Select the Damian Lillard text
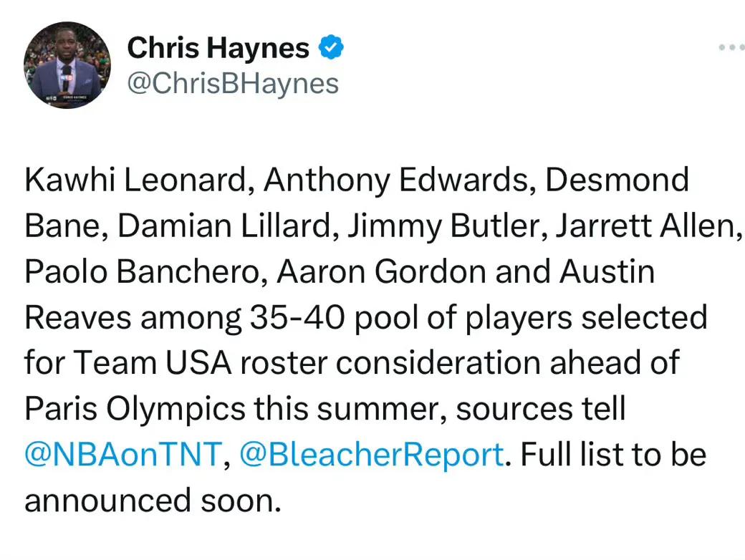Viewport: 745px width, 560px height. coord(223,226)
